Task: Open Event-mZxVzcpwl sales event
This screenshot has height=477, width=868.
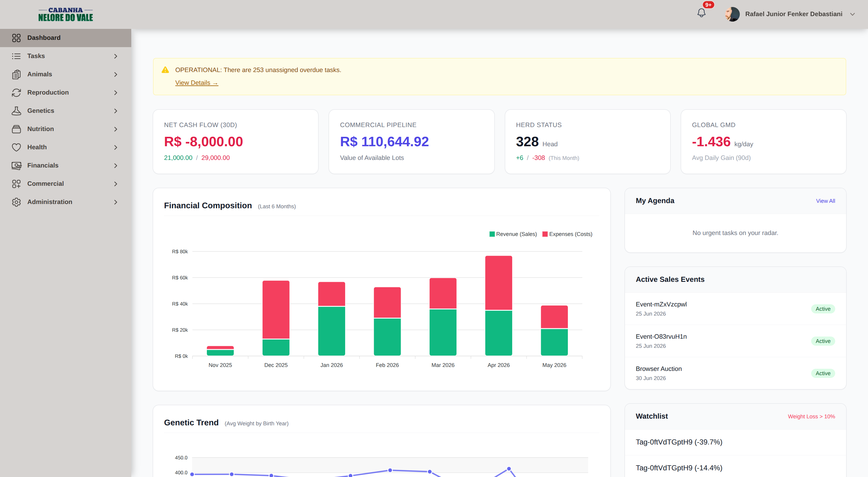Action: click(x=735, y=309)
